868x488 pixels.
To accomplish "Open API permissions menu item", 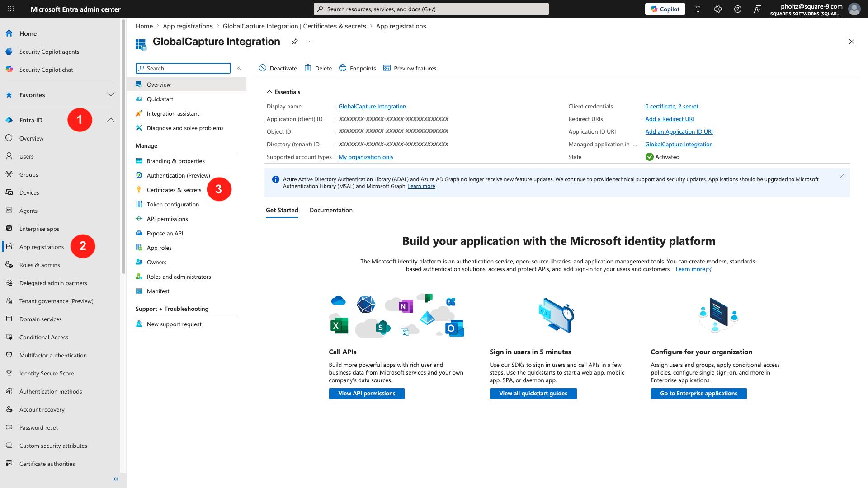I will (167, 219).
